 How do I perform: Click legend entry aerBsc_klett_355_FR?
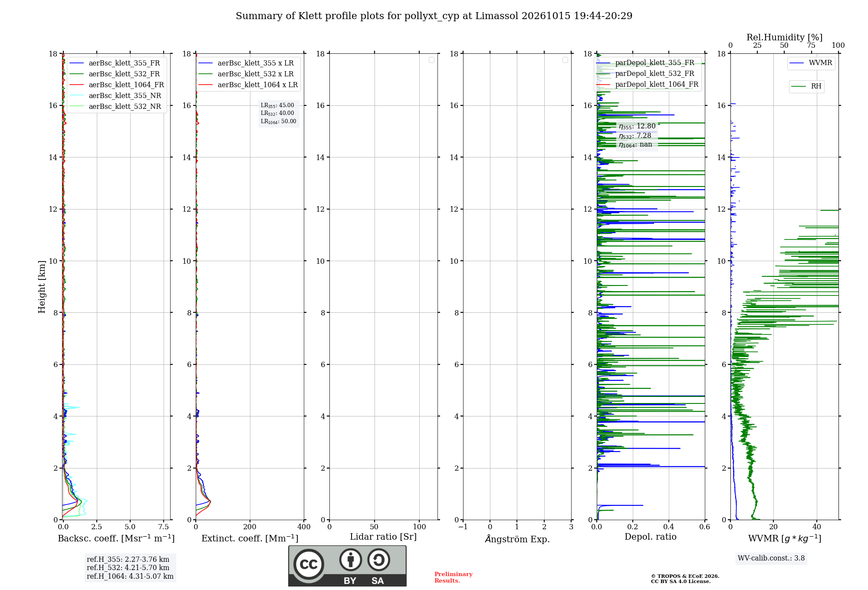pyautogui.click(x=115, y=63)
